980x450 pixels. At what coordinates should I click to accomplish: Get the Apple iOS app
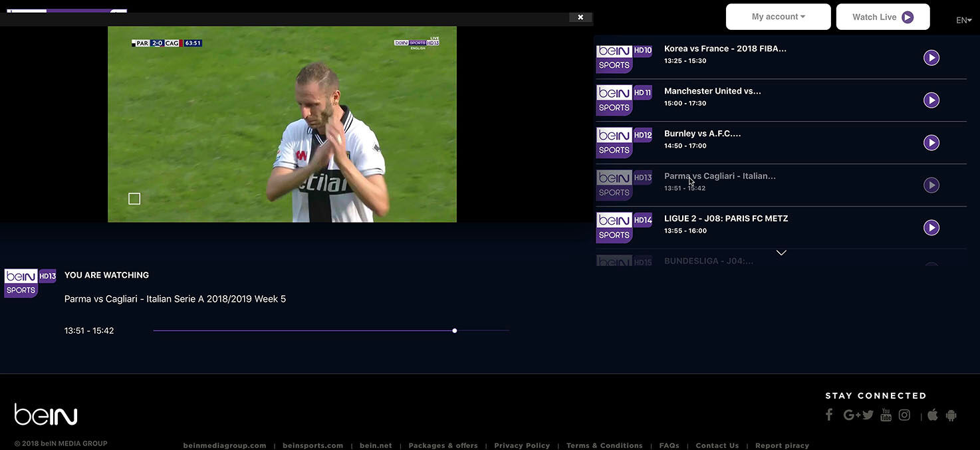[x=933, y=415]
